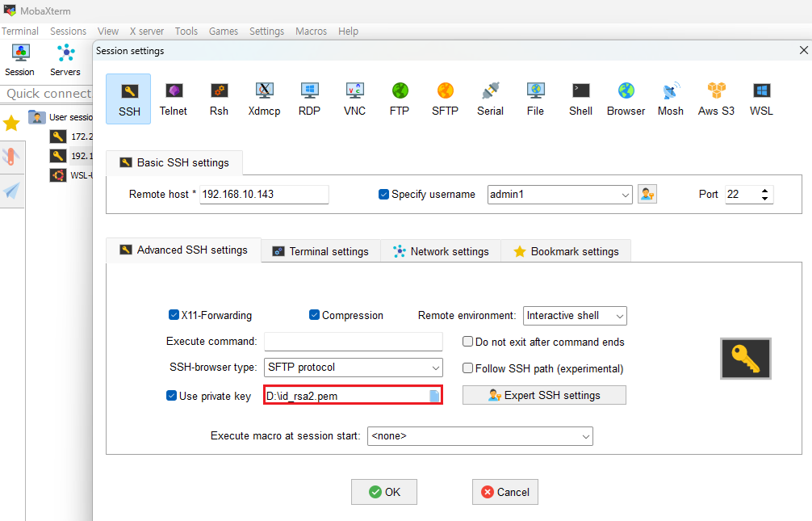Toggle the Use private key checkbox
This screenshot has height=521, width=812.
pyautogui.click(x=171, y=396)
